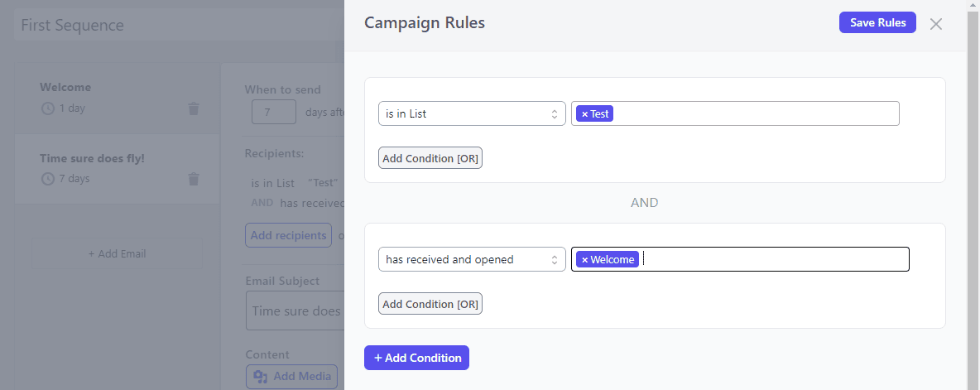Click the Add recipients button

click(288, 235)
